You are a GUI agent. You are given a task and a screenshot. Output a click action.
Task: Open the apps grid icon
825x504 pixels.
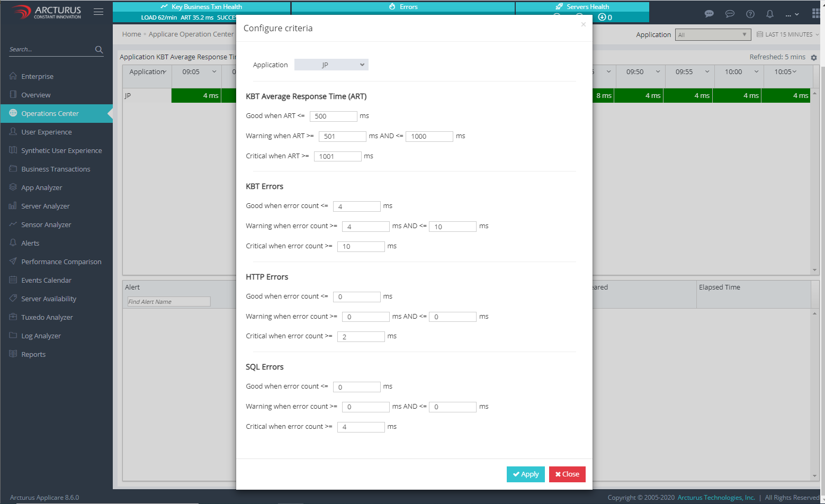pyautogui.click(x=816, y=14)
